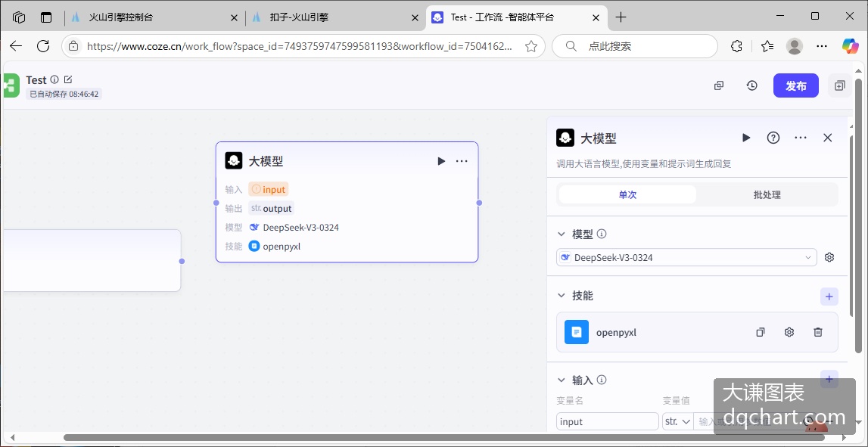Add a new input variable

pyautogui.click(x=829, y=380)
